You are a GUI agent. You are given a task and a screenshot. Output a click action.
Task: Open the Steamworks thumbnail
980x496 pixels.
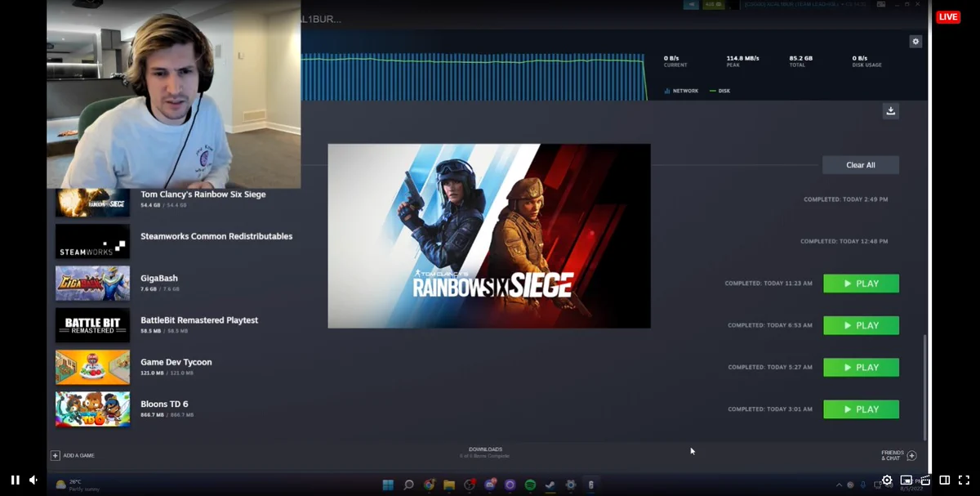tap(92, 242)
